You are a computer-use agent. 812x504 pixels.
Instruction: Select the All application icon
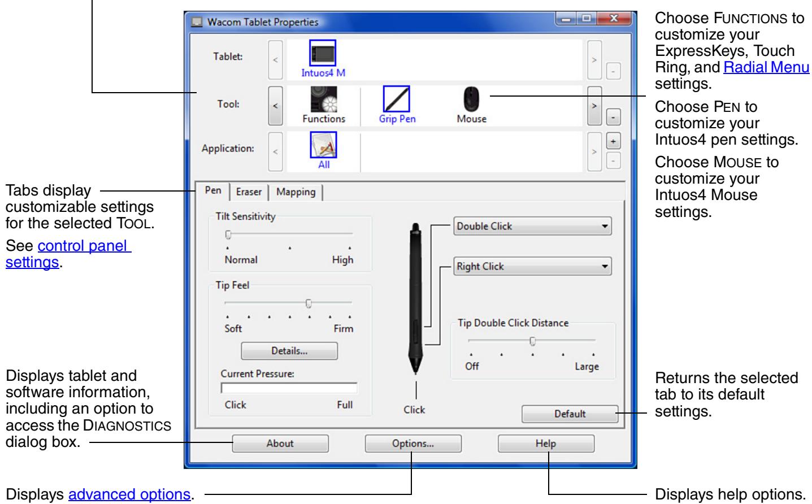323,146
